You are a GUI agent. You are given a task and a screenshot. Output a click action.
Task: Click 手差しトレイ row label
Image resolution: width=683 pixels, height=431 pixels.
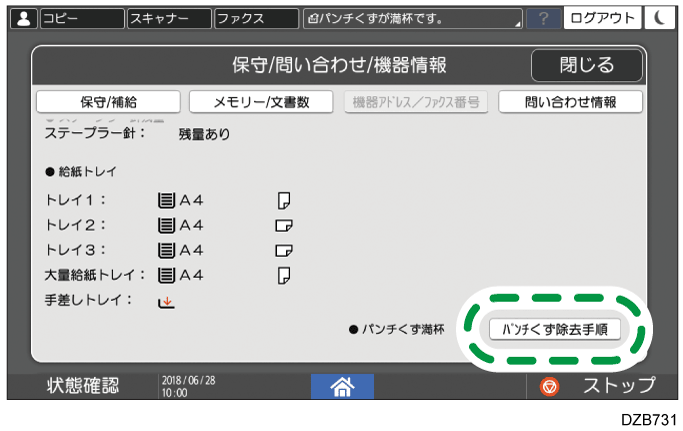tap(88, 300)
